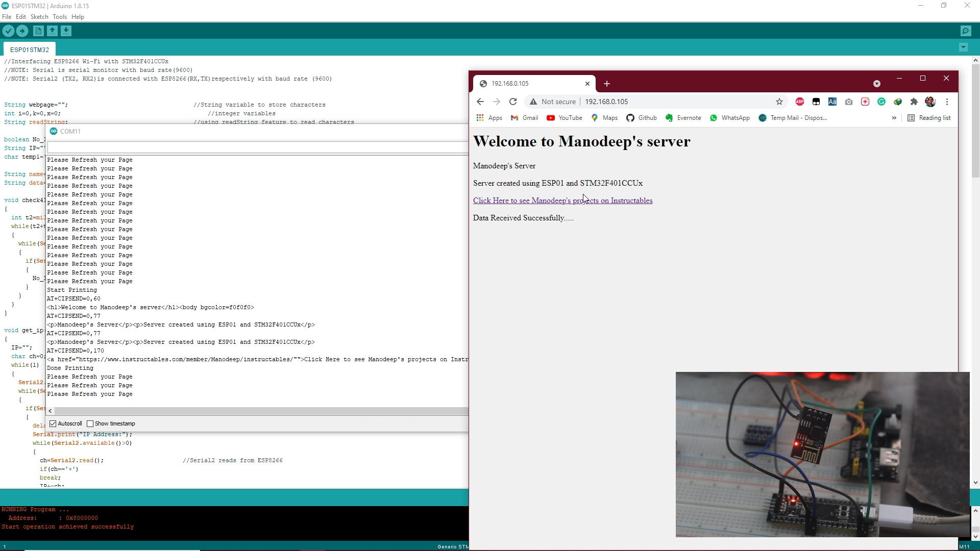This screenshot has height=551, width=980.
Task: Click the 'Data Received Successfully.....' text
Action: tap(523, 218)
